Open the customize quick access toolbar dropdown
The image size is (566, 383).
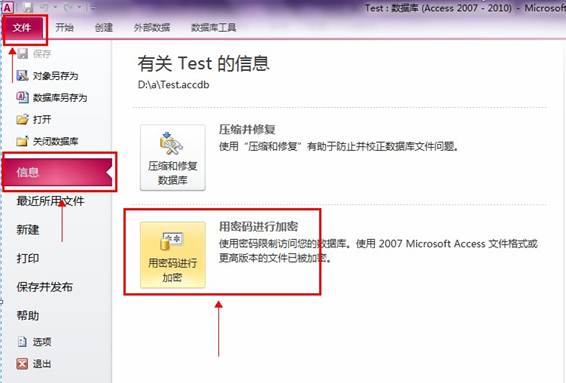(92, 7)
